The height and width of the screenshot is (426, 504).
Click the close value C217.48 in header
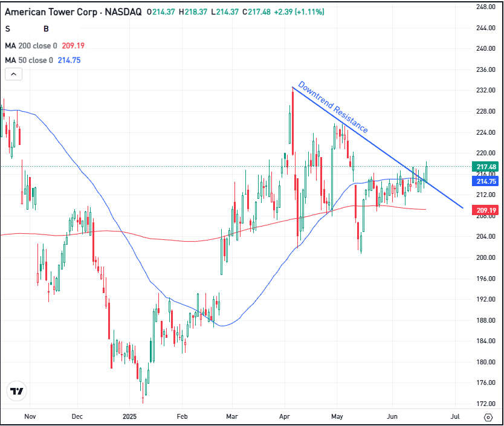(256, 12)
